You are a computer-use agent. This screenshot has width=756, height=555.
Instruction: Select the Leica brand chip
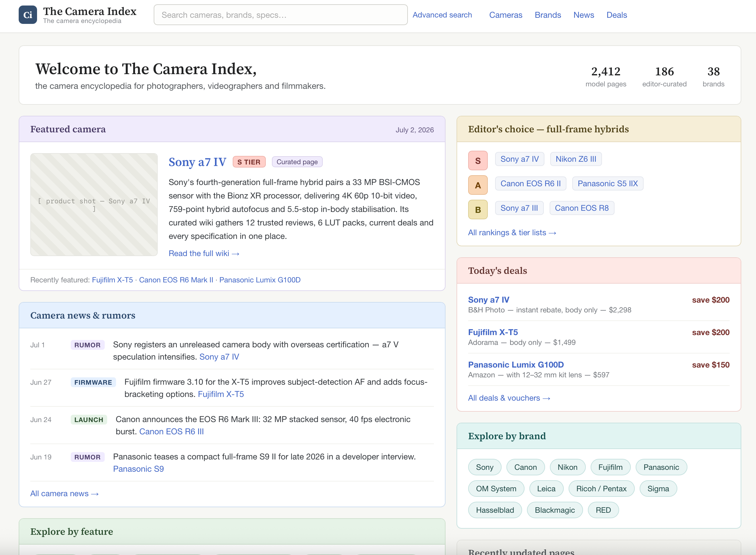[x=546, y=489]
